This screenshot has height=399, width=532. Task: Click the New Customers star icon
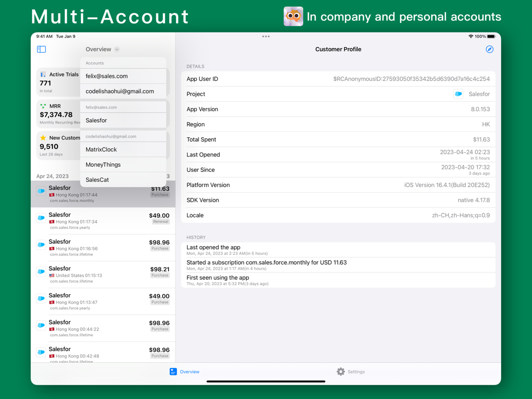(x=43, y=137)
